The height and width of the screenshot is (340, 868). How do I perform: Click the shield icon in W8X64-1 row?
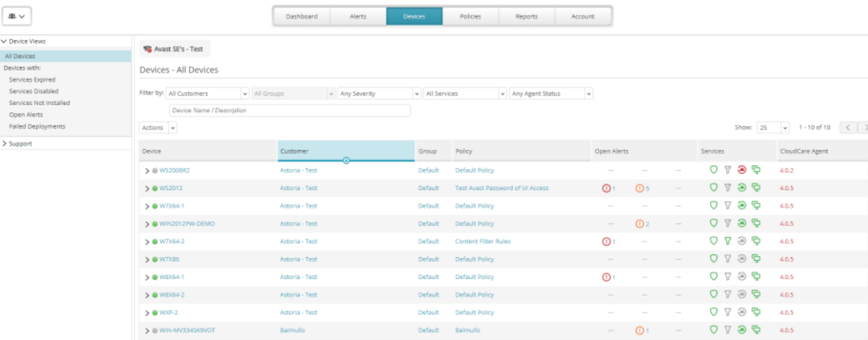tap(713, 277)
